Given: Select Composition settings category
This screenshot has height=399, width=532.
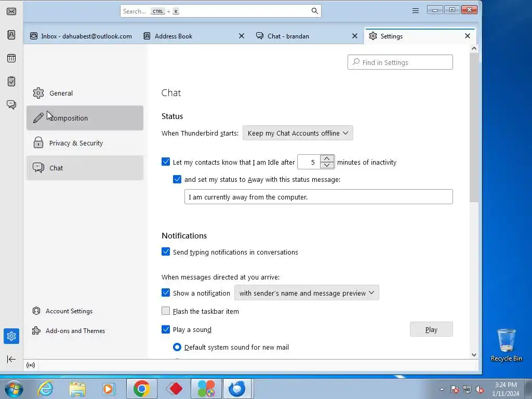Looking at the screenshot, I should point(85,118).
